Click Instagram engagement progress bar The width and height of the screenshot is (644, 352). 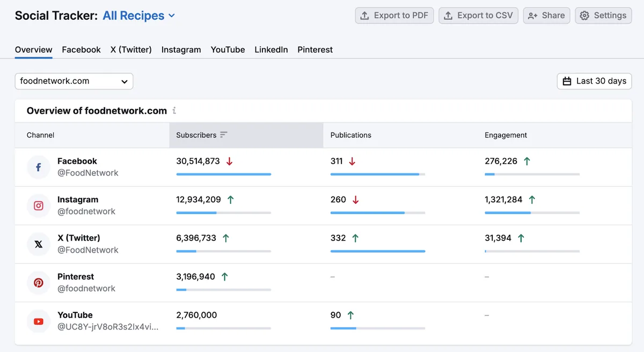click(532, 213)
